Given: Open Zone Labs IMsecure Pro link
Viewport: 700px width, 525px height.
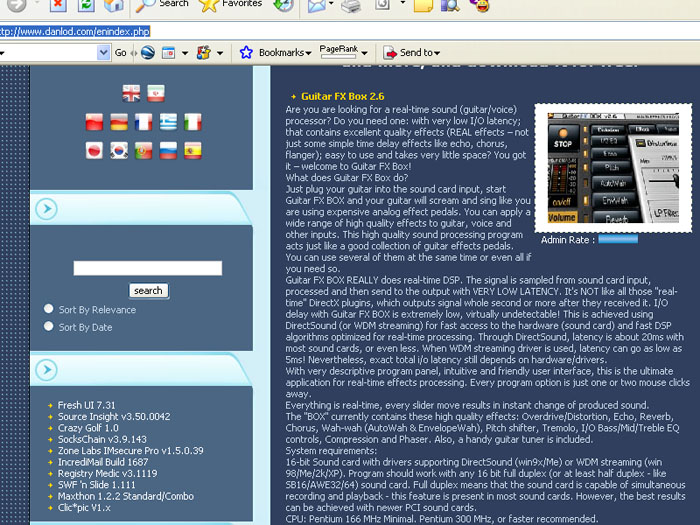Looking at the screenshot, I should click(131, 451).
